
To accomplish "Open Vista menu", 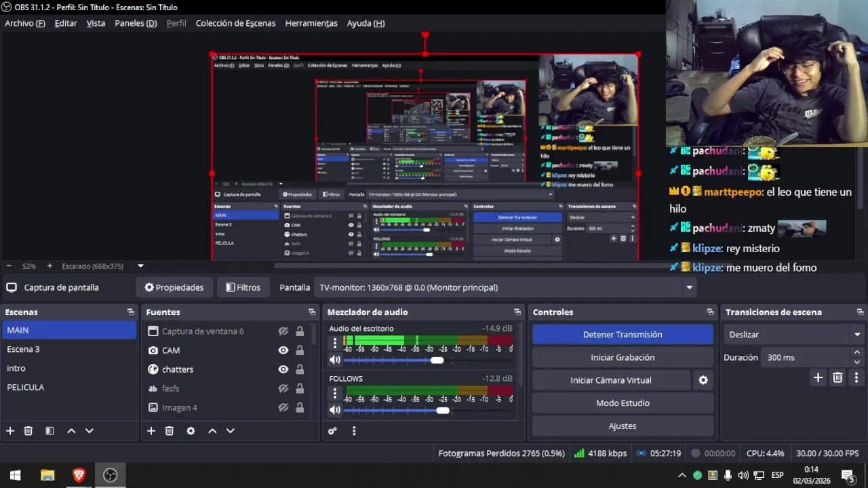I will (96, 23).
